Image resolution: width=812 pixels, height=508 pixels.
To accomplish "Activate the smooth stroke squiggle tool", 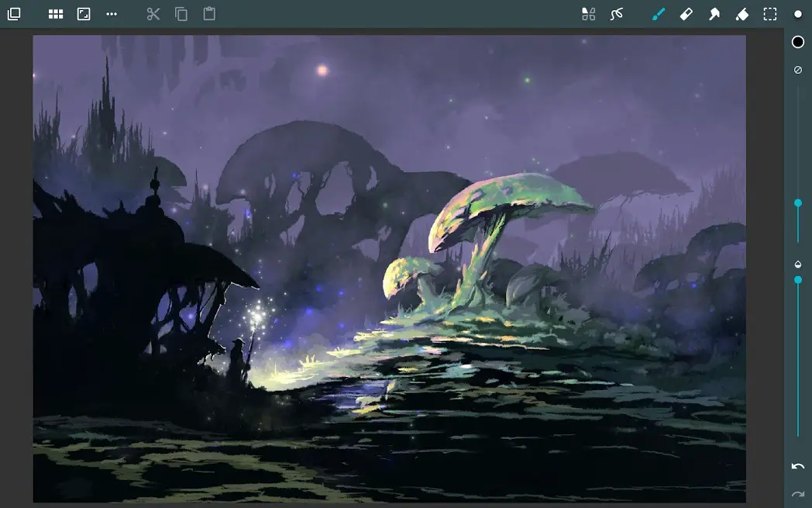I will tap(616, 14).
